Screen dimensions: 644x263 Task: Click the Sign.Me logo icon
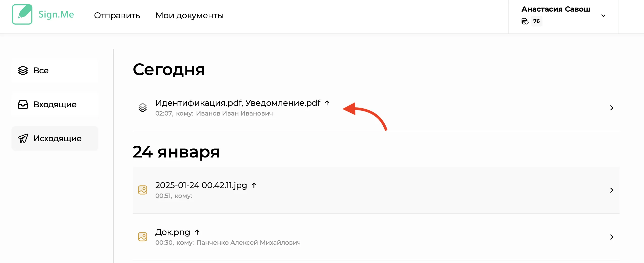tap(22, 14)
